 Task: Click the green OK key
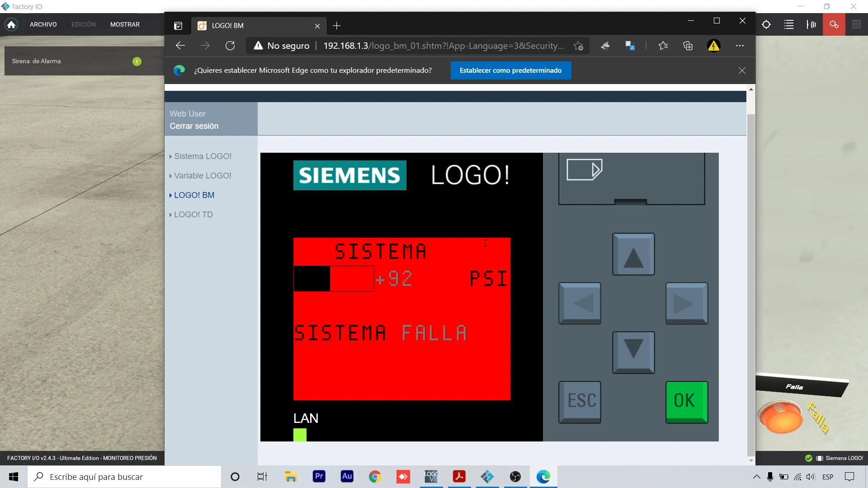coord(687,402)
